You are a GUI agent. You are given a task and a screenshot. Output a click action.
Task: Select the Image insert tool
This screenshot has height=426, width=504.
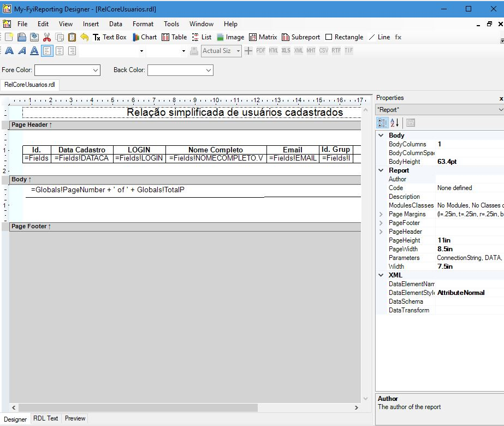[230, 37]
